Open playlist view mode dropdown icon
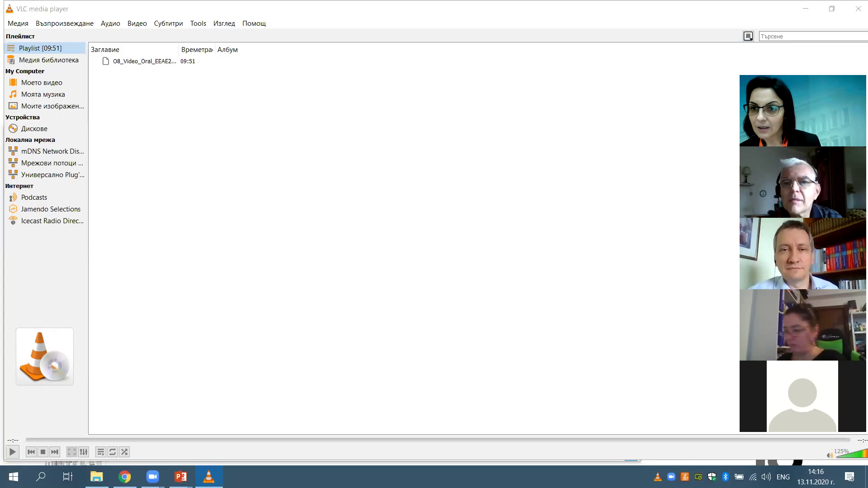 (748, 36)
